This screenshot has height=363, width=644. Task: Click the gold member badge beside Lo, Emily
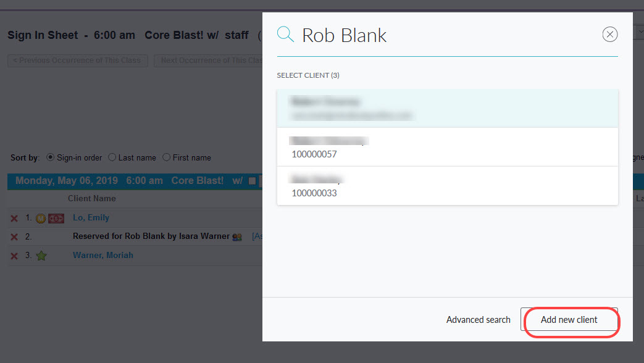click(x=41, y=218)
